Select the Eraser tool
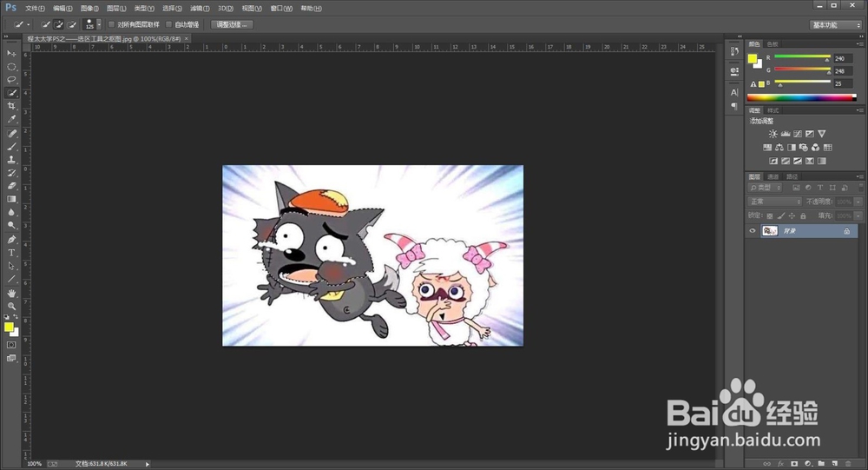The height and width of the screenshot is (470, 868). 11,186
